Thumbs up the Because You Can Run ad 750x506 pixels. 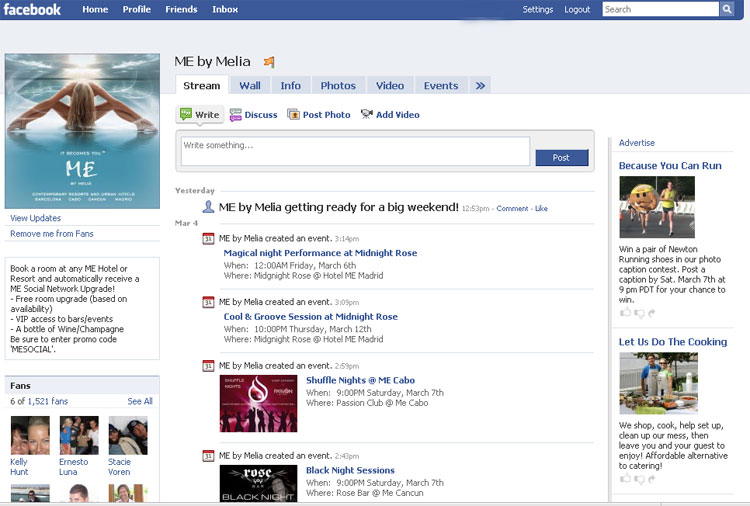pos(625,312)
